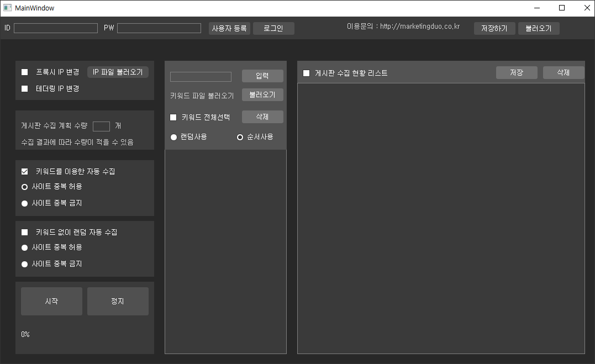Click the 로그인 button
Image resolution: width=595 pixels, height=364 pixels.
click(273, 28)
